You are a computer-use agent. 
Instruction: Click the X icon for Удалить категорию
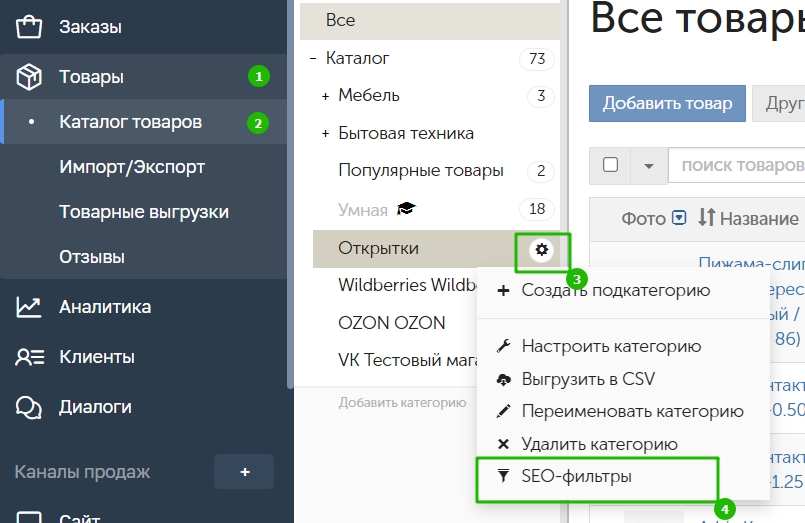pos(503,444)
